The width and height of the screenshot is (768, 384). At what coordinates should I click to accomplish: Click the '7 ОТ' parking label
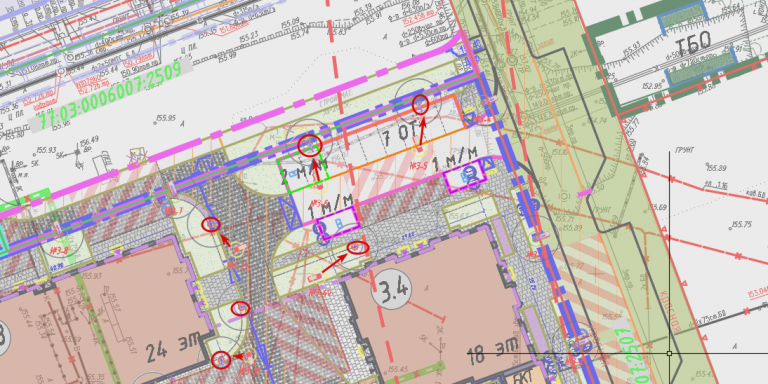coord(399,135)
